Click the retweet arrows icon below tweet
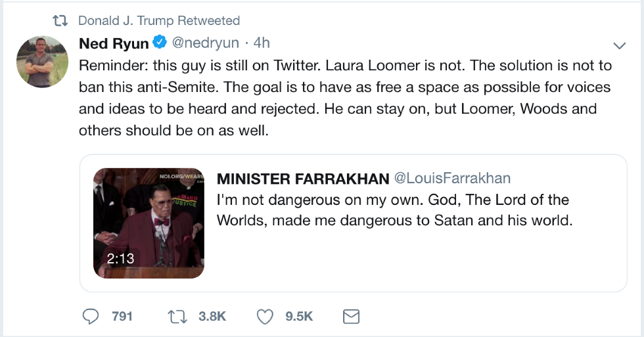This screenshot has width=644, height=337. point(177,317)
